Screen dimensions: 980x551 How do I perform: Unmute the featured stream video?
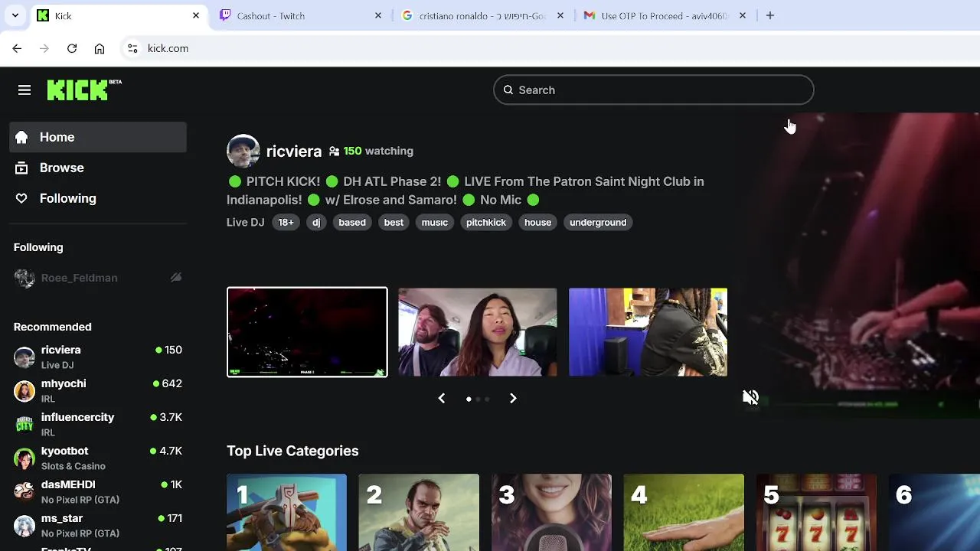[750, 397]
